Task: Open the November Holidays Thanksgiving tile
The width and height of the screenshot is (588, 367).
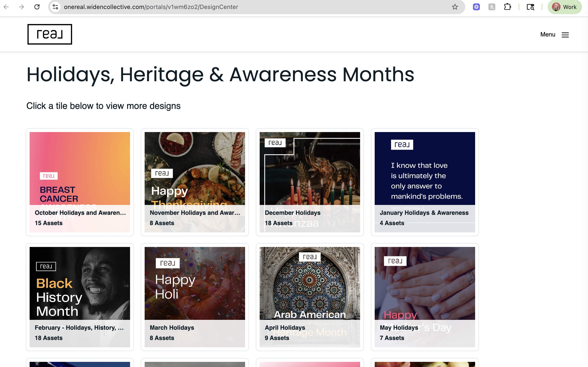Action: point(195,182)
